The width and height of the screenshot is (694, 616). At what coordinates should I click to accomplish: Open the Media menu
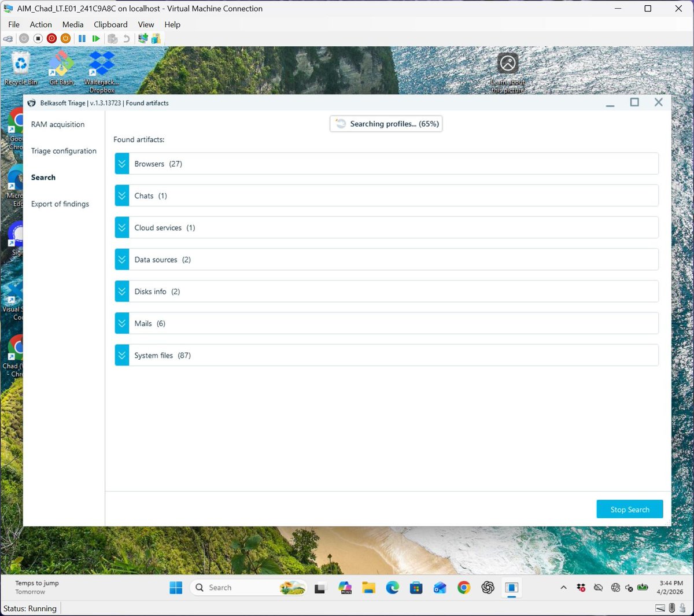click(x=73, y=24)
